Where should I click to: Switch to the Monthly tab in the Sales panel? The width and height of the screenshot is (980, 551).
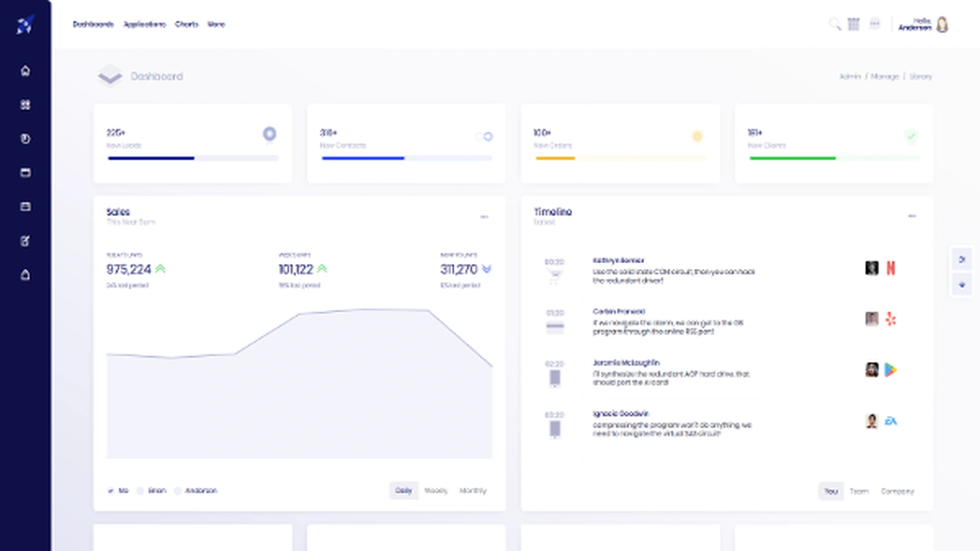474,491
